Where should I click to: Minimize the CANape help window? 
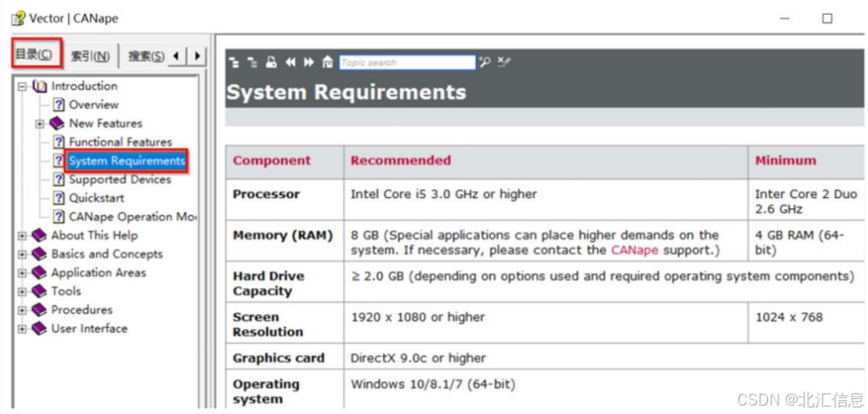click(785, 19)
